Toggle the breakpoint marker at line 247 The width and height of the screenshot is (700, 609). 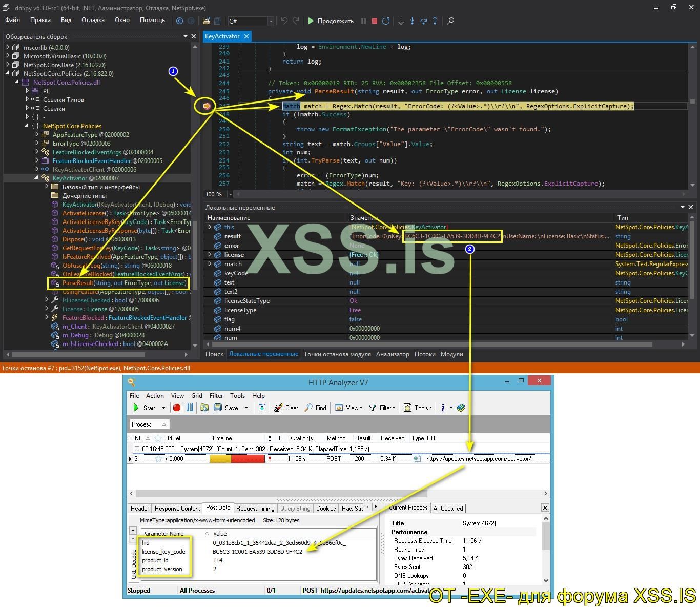point(207,106)
